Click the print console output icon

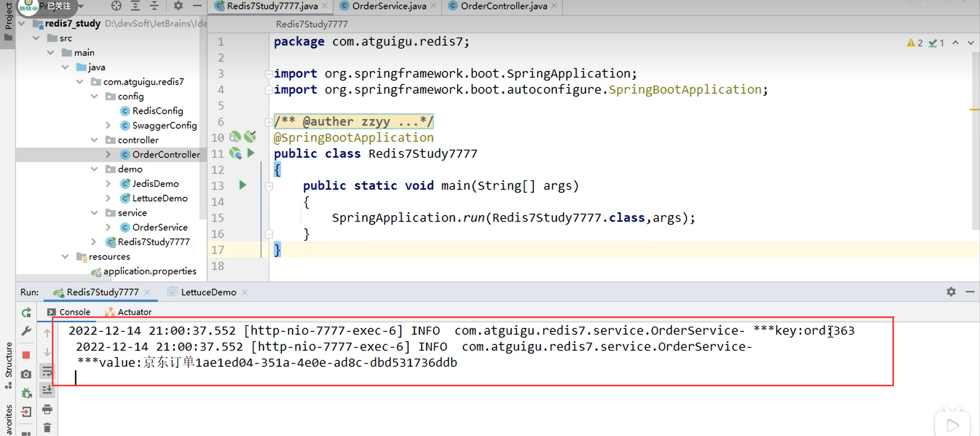point(47,409)
